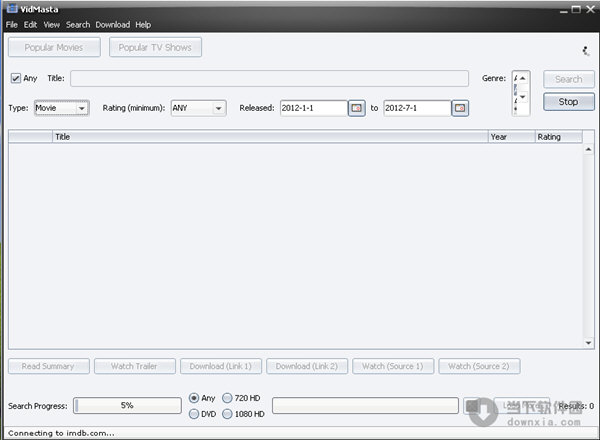Viewport: 600px width, 440px height.
Task: Click the Rating column header
Action: click(x=559, y=137)
